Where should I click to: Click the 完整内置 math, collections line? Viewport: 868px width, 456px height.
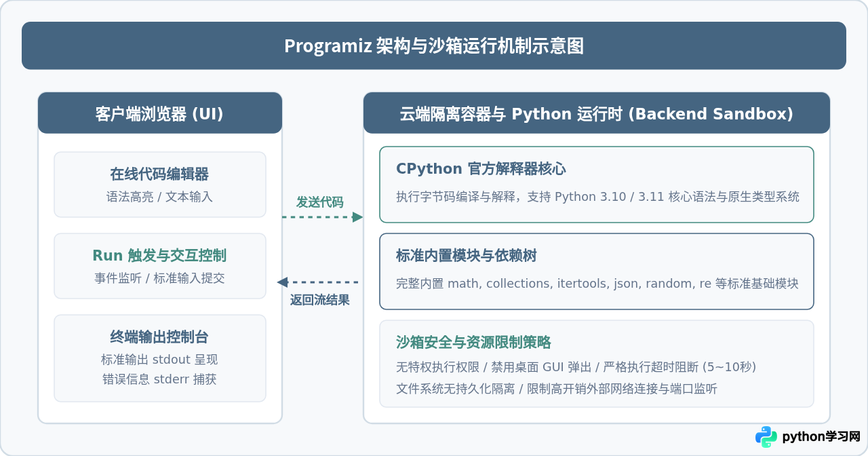click(x=597, y=284)
